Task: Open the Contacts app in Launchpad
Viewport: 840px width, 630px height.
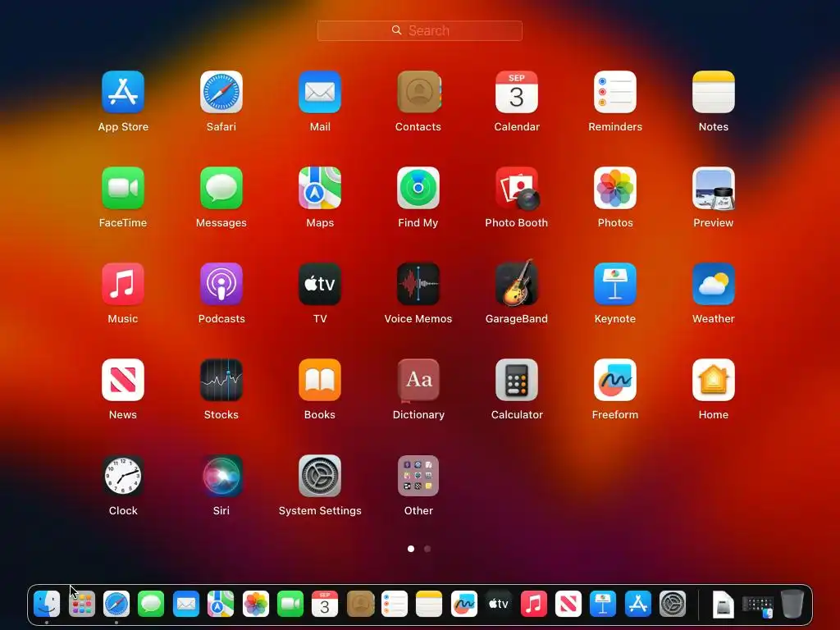Action: [418, 92]
